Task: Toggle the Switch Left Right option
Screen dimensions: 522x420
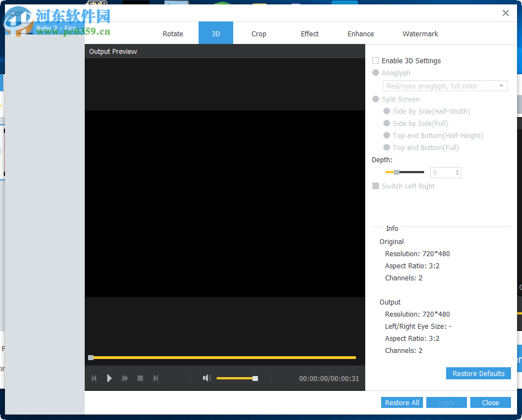Action: click(x=376, y=186)
